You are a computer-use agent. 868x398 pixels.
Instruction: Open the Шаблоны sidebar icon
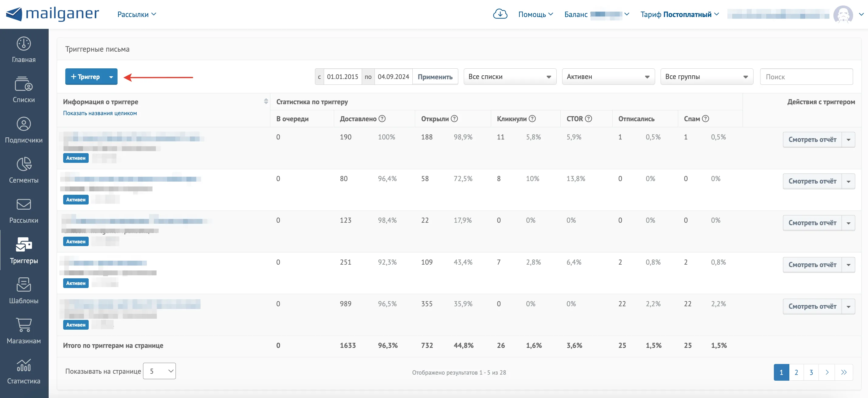pyautogui.click(x=24, y=284)
